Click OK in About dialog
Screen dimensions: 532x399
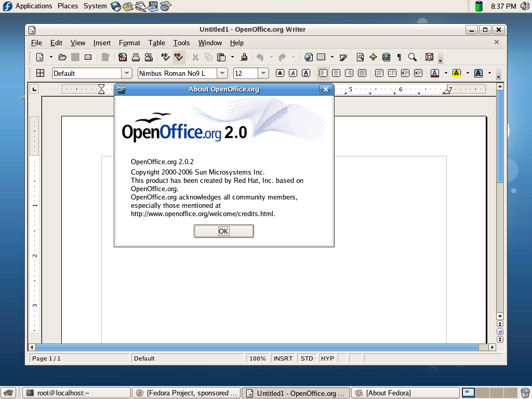click(x=223, y=231)
